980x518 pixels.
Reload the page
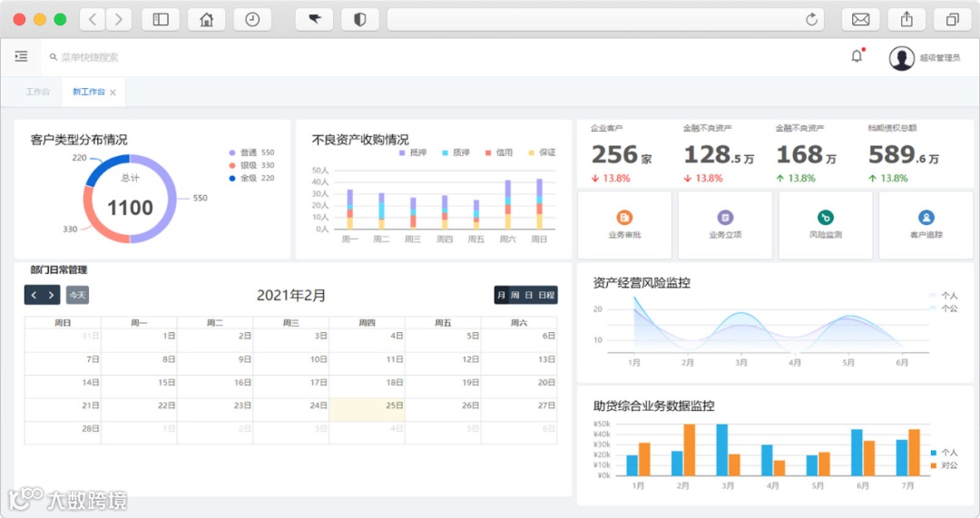pos(811,19)
